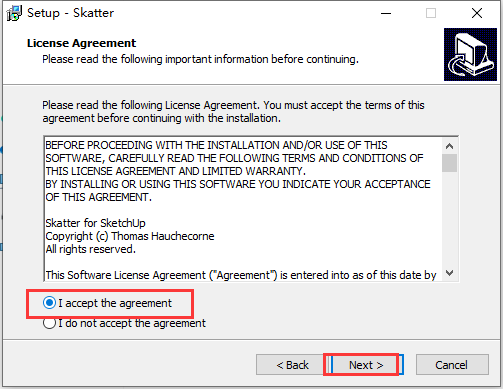Click the All rights reserved text line
Screen dimensions: 503x389
click(90, 249)
